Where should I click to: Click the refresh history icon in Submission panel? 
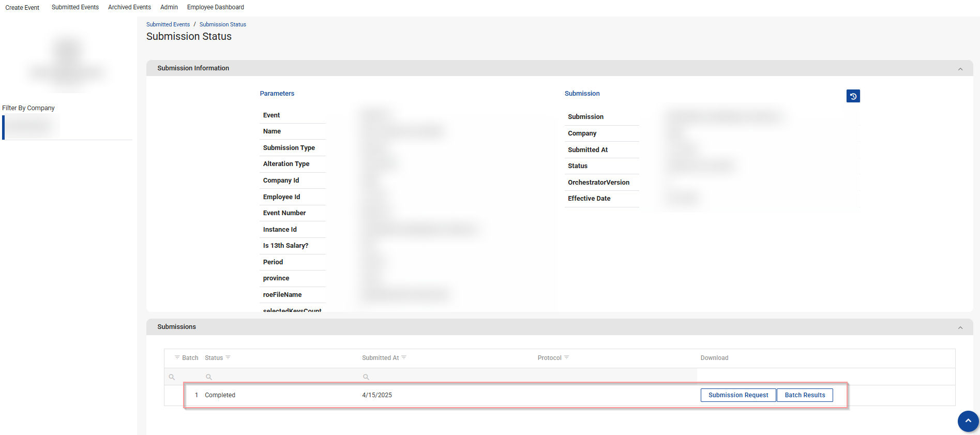tap(853, 96)
